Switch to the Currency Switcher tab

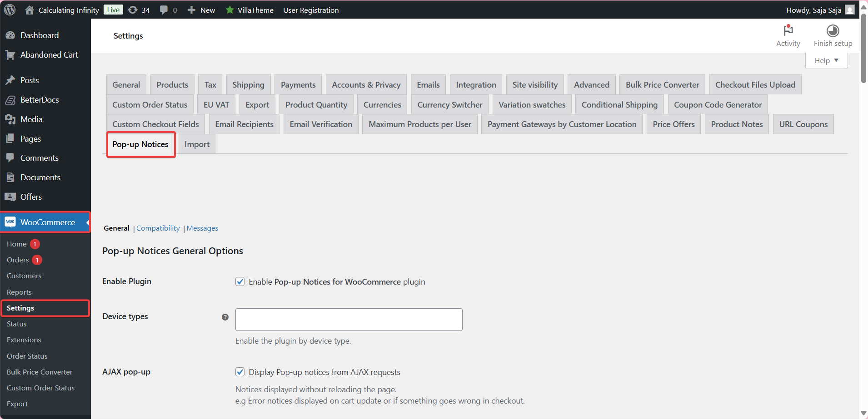coord(449,105)
